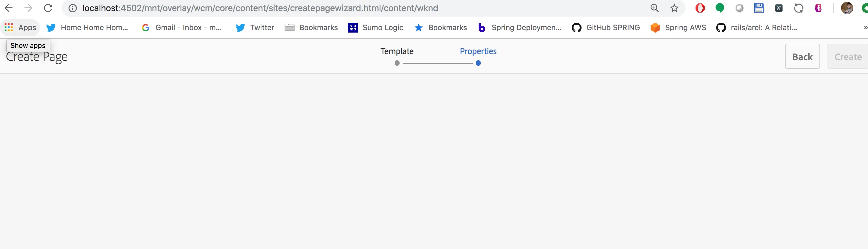Click the zoom magnifier icon in address bar

(x=654, y=8)
